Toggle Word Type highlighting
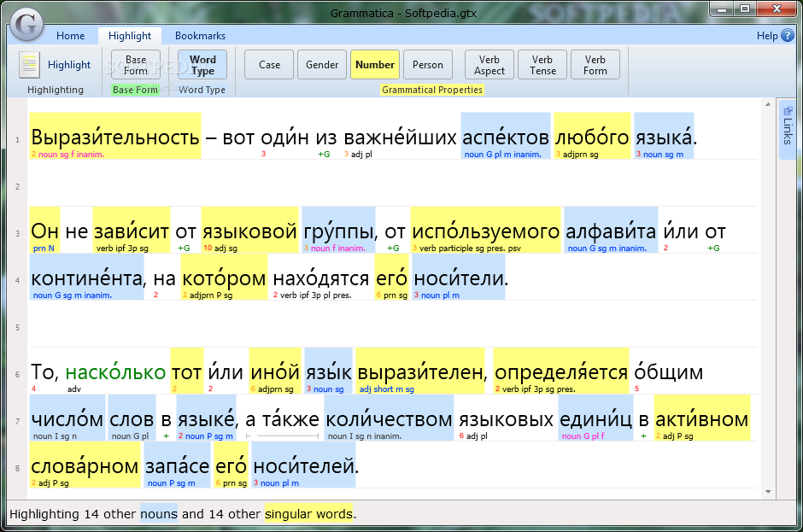 tap(202, 65)
